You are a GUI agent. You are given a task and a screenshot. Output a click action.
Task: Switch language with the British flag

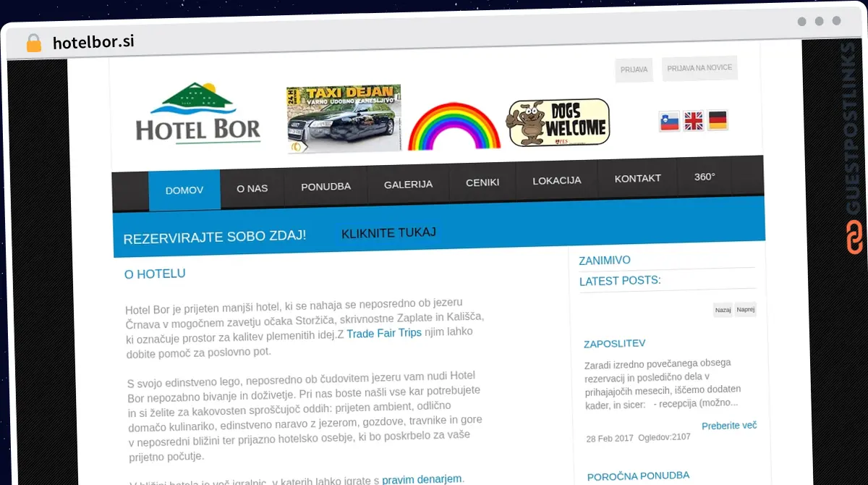click(694, 120)
